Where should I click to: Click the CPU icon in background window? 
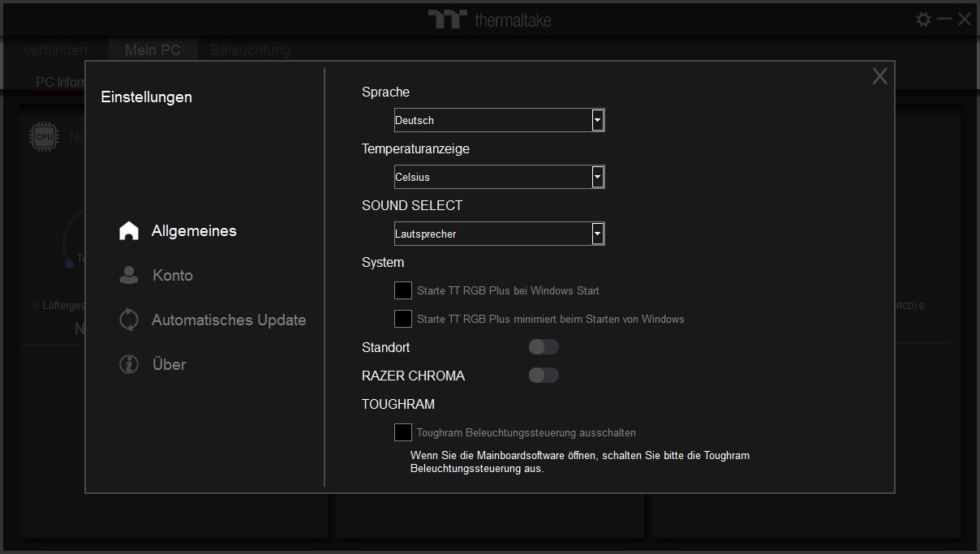(x=44, y=135)
